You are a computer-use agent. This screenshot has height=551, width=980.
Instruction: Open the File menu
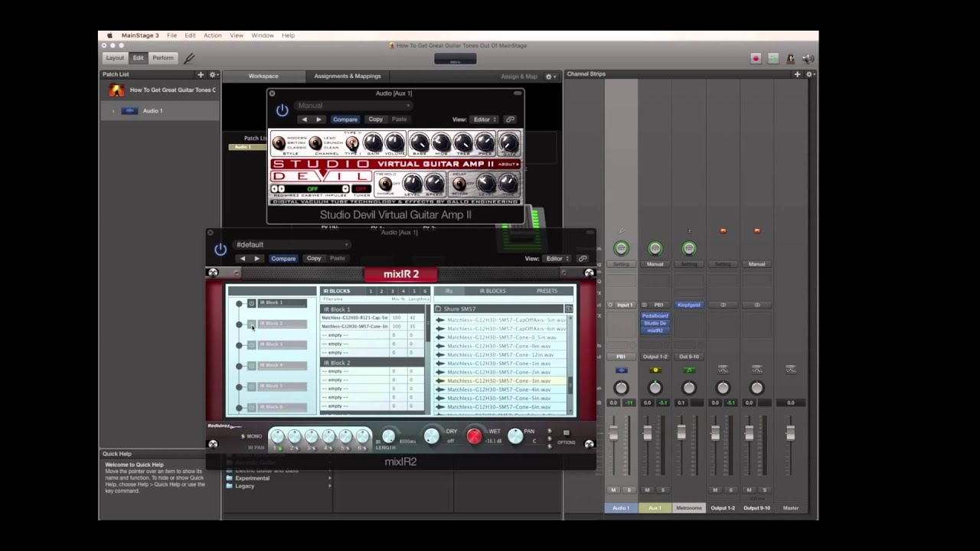[x=172, y=35]
